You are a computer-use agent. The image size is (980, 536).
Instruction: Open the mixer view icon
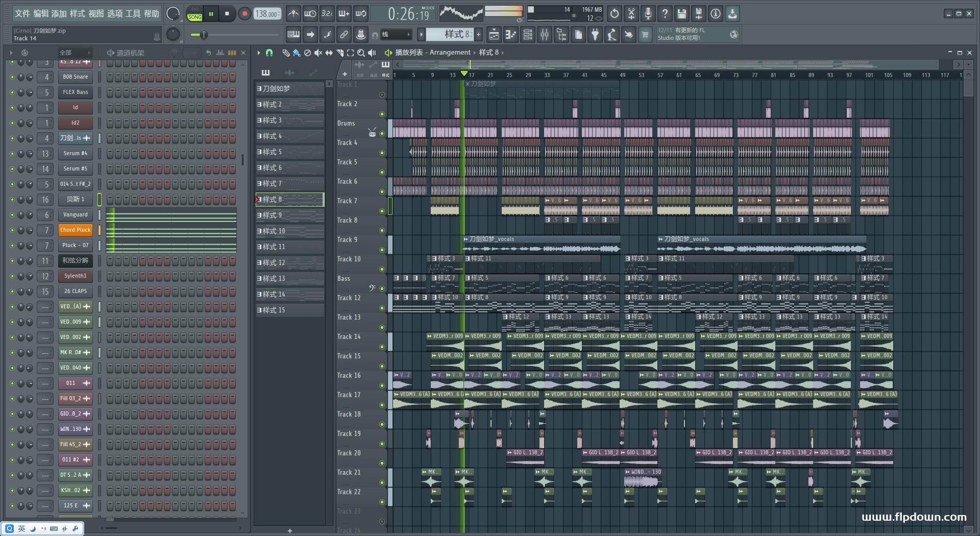pos(545,35)
